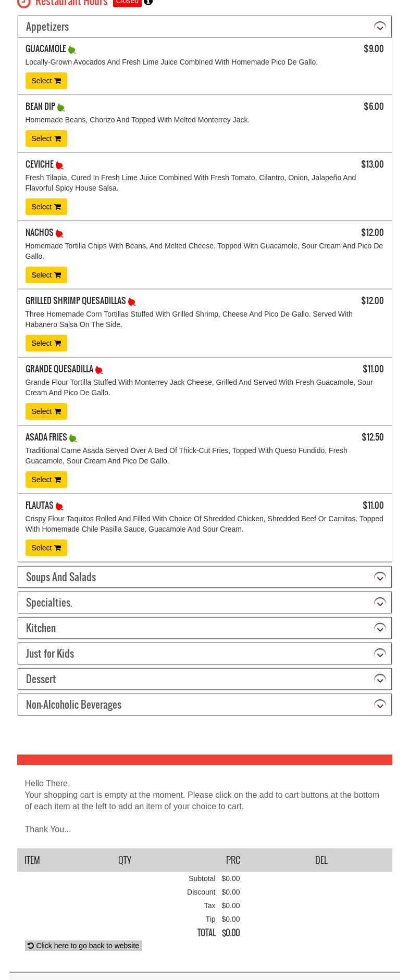Click the go back to website link
The height and width of the screenshot is (980, 409).
[83, 946]
